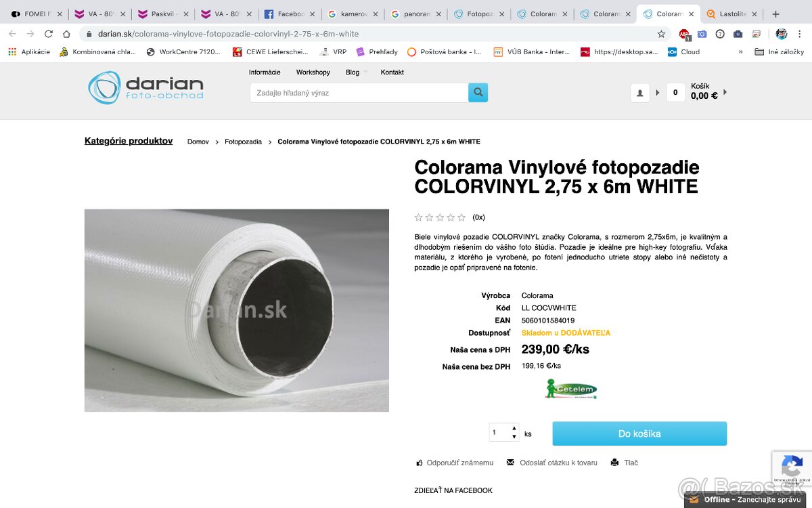
Task: Expand the Blog menu dropdown
Action: (x=365, y=72)
